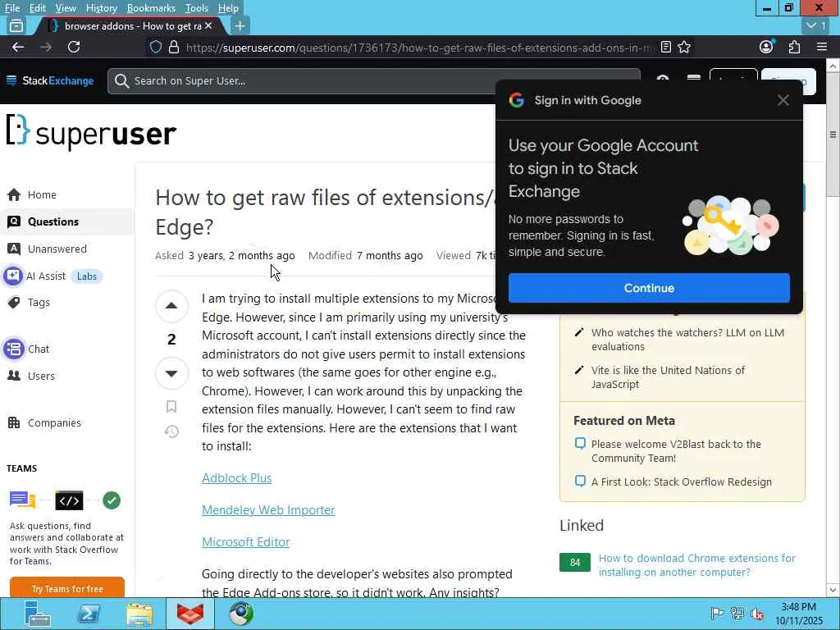
Task: Open the History menu
Action: pos(101,8)
